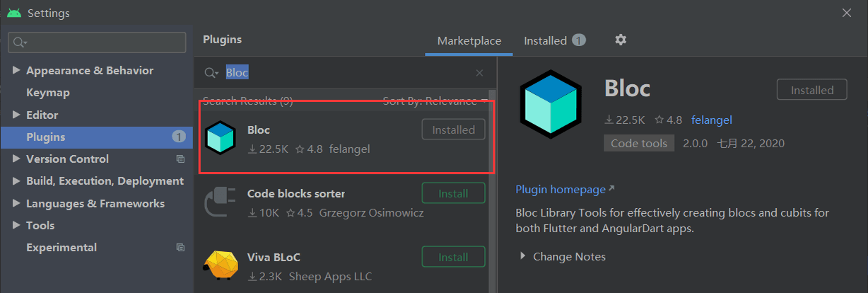Click the Code blocks sorter plug icon
This screenshot has width=868, height=293.
220,202
